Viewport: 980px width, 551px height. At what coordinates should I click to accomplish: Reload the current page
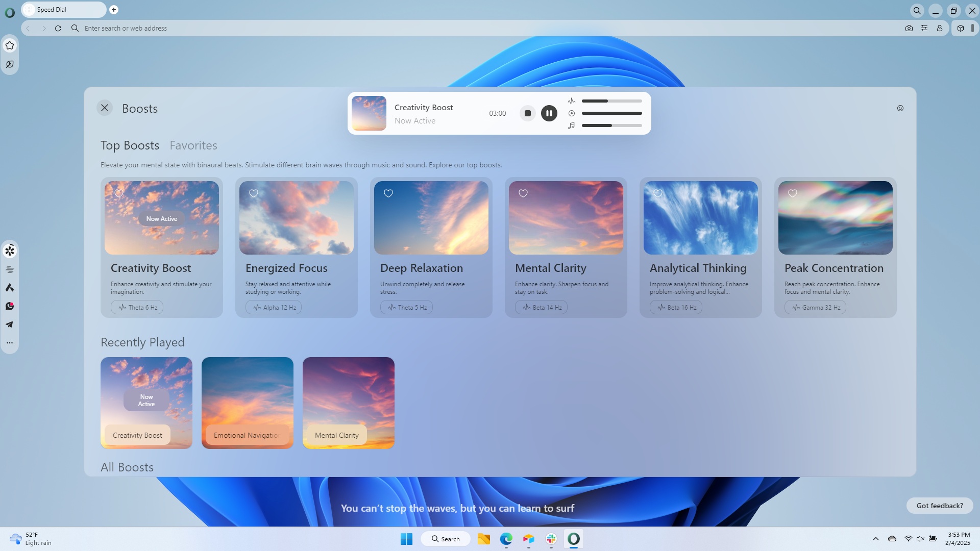click(x=58, y=29)
